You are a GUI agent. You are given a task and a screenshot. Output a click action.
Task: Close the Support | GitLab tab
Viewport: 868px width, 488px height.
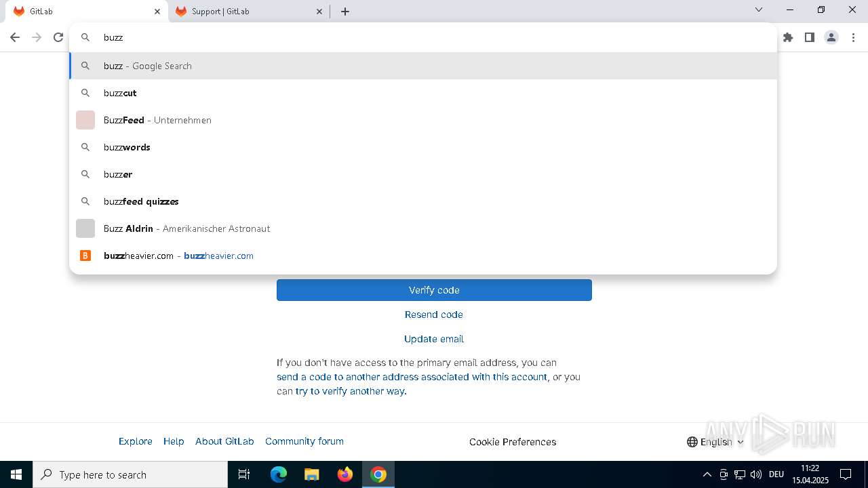(x=320, y=12)
